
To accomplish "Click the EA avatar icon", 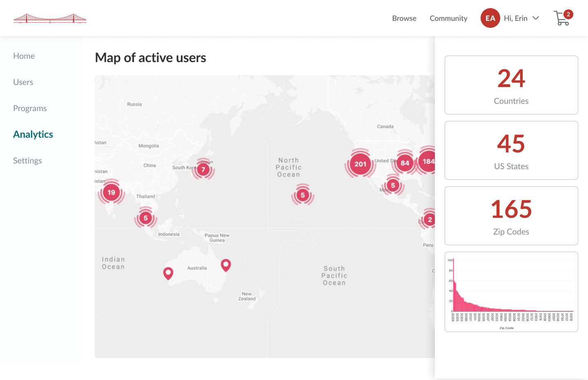I will [x=490, y=18].
